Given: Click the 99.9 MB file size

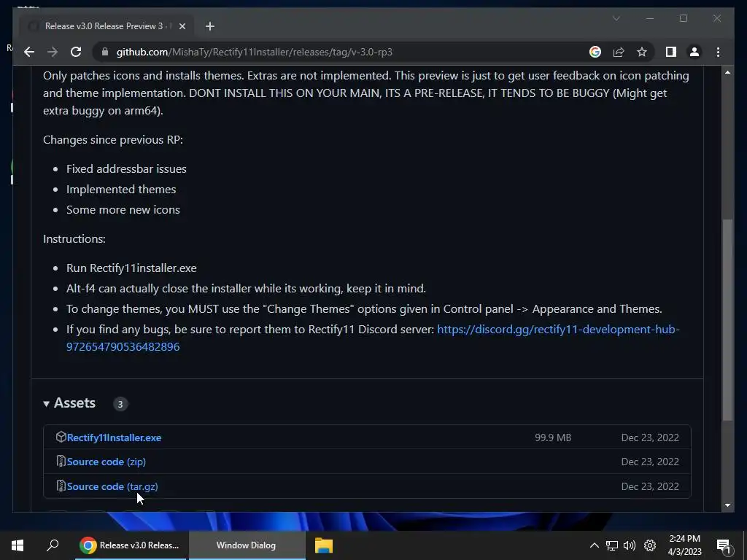Looking at the screenshot, I should (553, 437).
